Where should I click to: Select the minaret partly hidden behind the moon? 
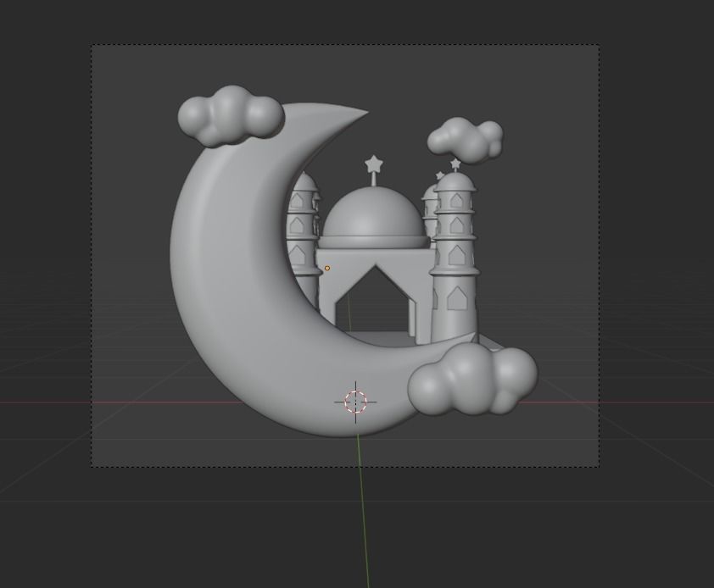(x=304, y=241)
